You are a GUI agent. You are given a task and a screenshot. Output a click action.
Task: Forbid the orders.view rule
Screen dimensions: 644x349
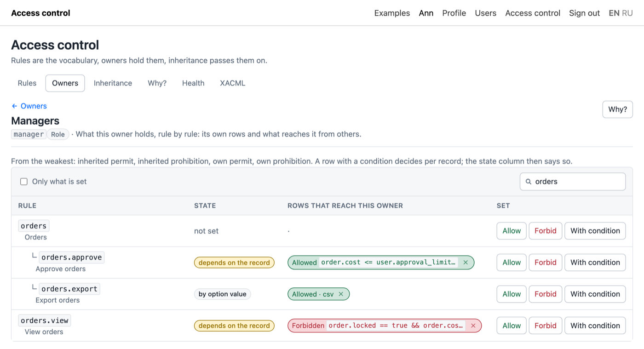click(546, 326)
